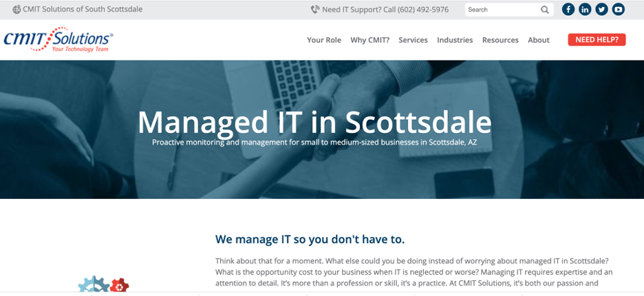Viewport: 644px width, 296px height.
Task: Click the search magnifier icon
Action: 545,10
